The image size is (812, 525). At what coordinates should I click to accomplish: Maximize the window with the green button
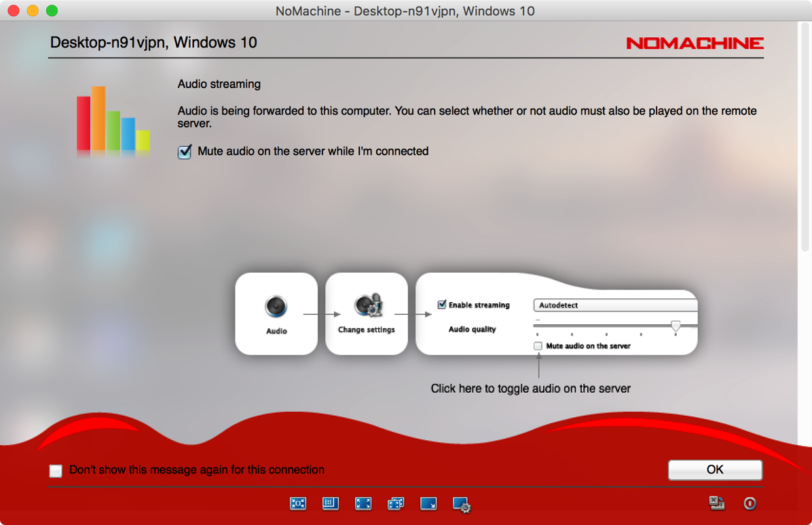pyautogui.click(x=52, y=10)
